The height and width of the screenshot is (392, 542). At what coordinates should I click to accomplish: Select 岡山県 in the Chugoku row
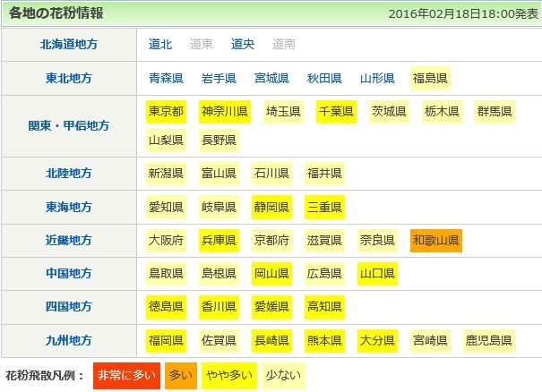pos(271,273)
